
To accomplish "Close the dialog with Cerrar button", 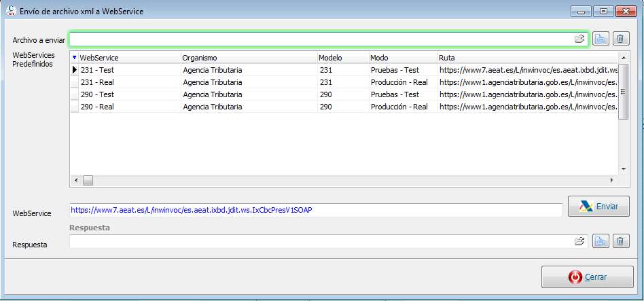I will 588,277.
